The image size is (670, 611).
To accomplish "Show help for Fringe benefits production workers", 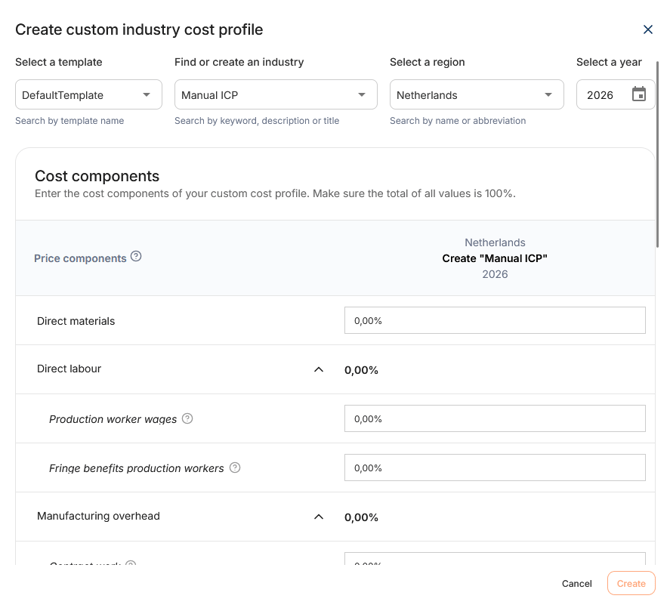I will (x=235, y=467).
